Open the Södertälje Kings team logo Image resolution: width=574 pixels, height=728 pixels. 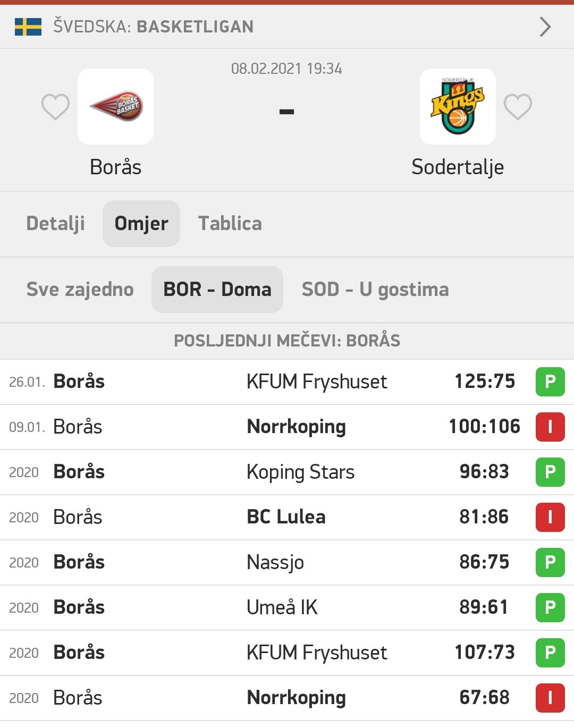[458, 106]
